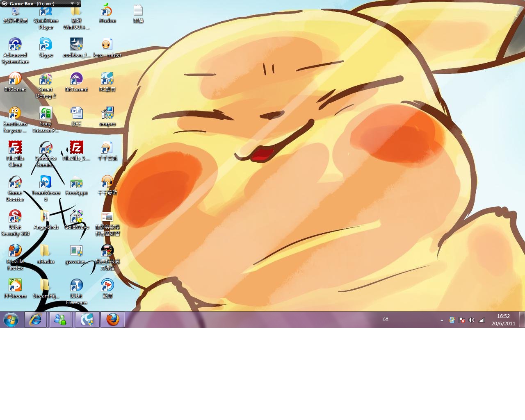Screen dimensions: 525x420
Task: Launch Internet Explorer from the taskbar
Action: point(36,320)
